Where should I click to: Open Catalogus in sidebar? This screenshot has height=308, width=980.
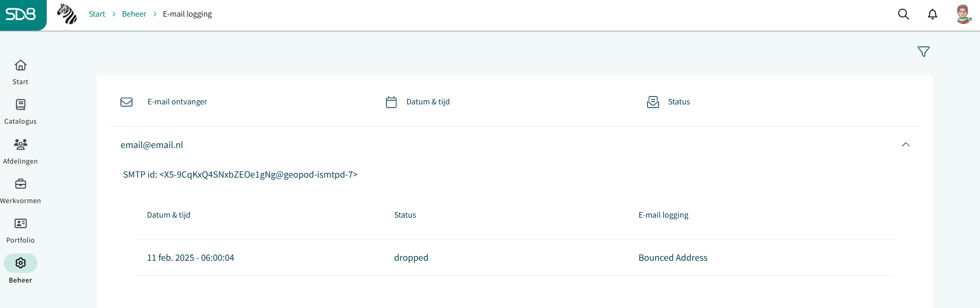(x=20, y=112)
